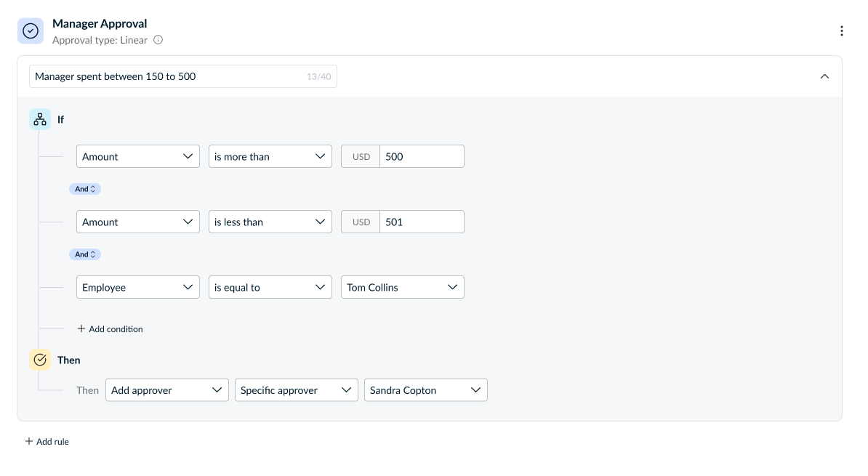This screenshot has width=868, height=476.
Task: Toggle the second And operator
Action: (x=85, y=254)
